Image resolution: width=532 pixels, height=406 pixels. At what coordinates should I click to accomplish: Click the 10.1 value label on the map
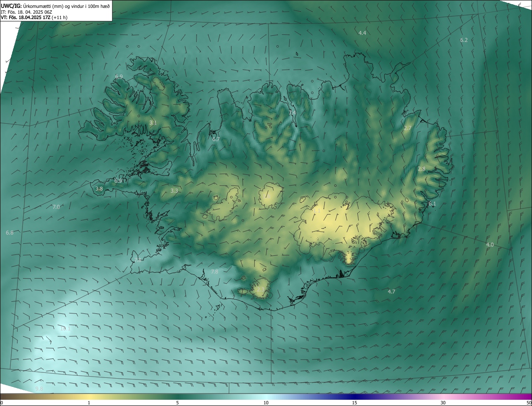point(65,329)
